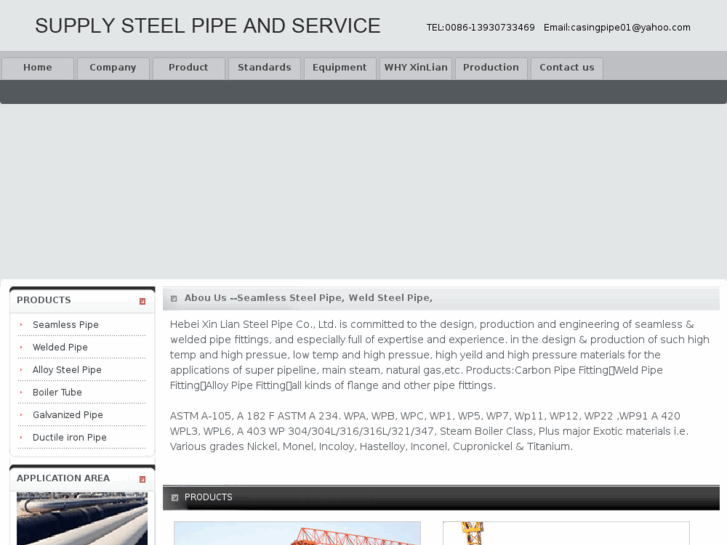Open the orange crane product thumbnail

[x=297, y=533]
